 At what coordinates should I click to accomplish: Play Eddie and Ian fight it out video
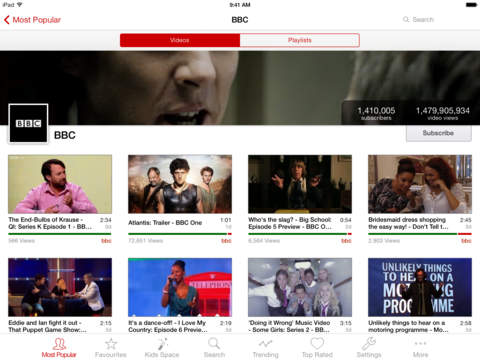pyautogui.click(x=60, y=287)
